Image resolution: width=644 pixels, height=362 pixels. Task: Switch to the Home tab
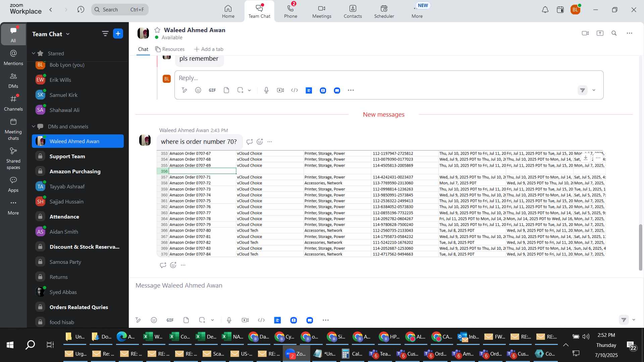point(228,11)
